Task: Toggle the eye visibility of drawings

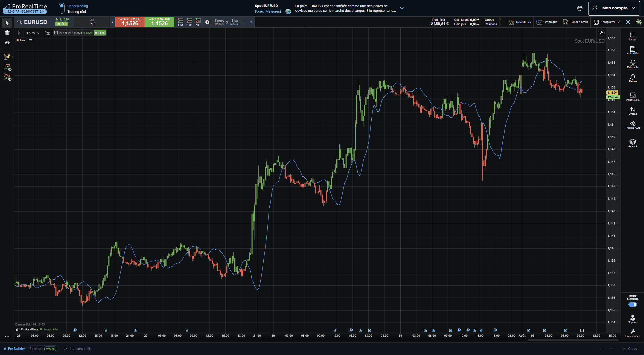Action: pyautogui.click(x=7, y=43)
